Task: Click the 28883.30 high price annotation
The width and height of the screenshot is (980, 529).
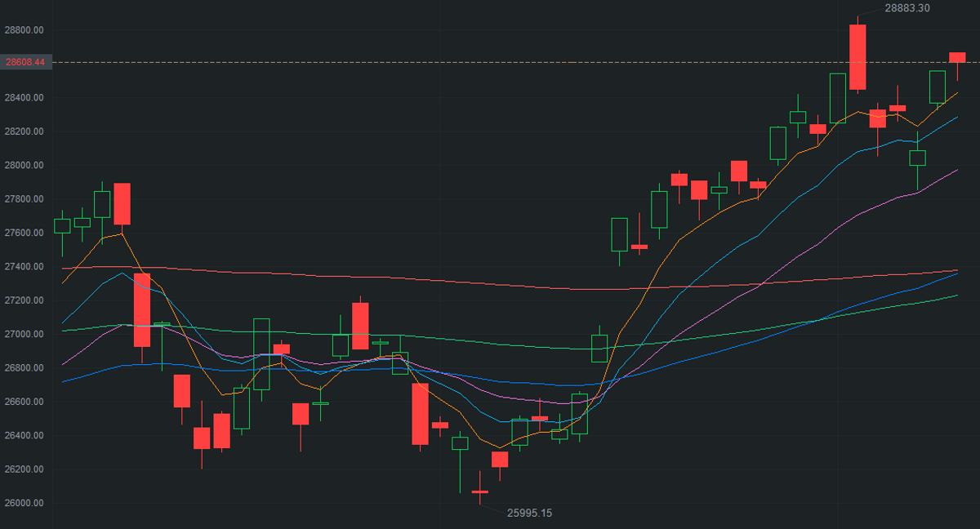Action: pyautogui.click(x=907, y=8)
